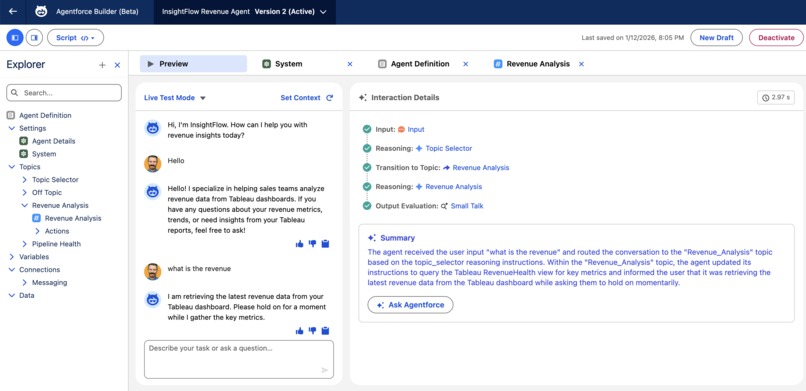Close the Explorer panel
This screenshot has width=806, height=391.
click(x=117, y=65)
